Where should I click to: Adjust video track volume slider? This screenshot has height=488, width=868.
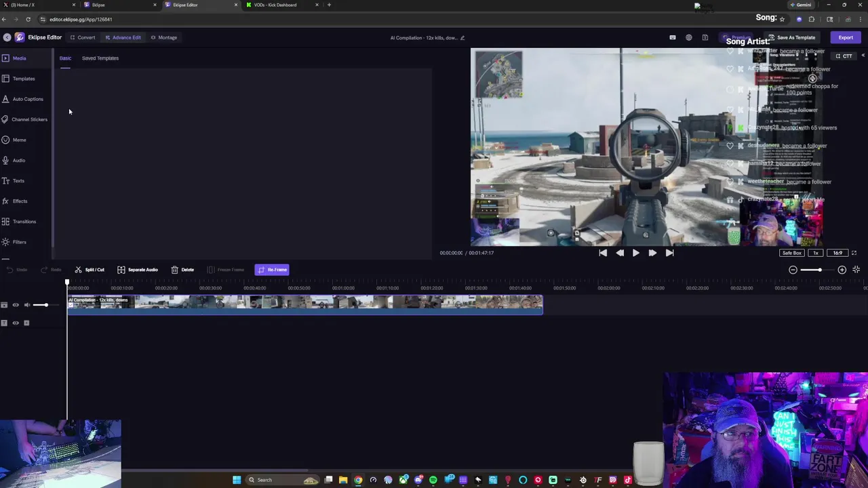pos(45,305)
